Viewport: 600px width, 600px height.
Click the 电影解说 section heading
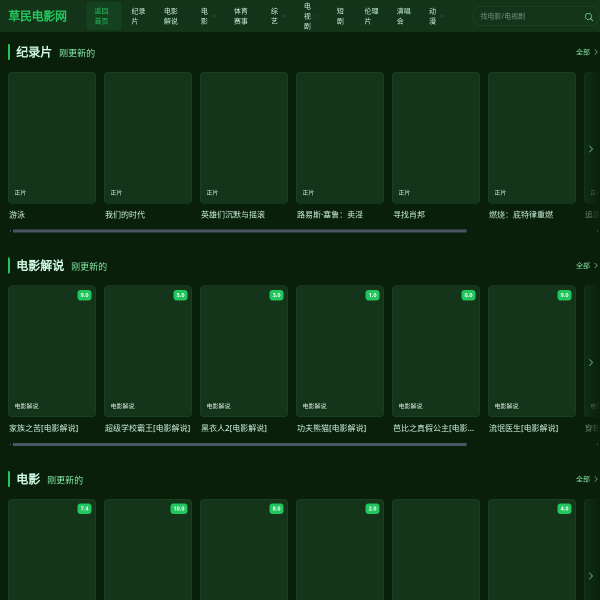[x=40, y=266]
